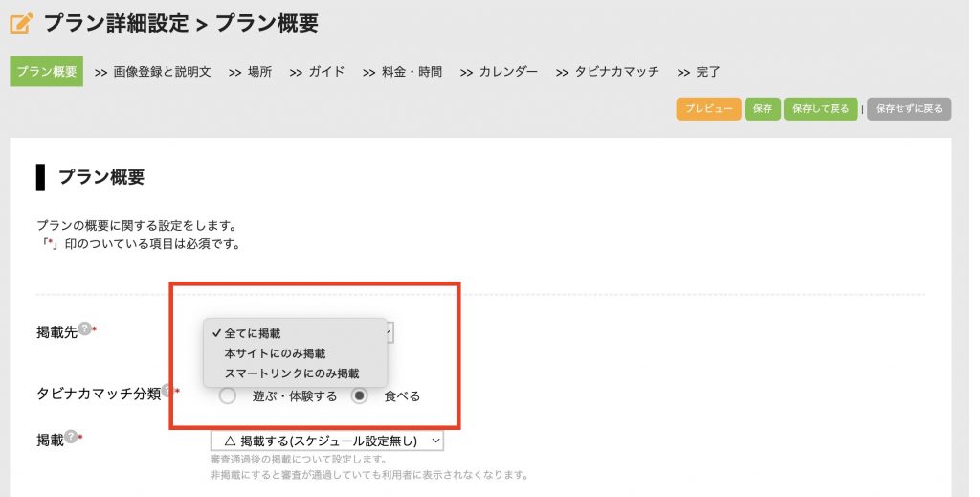Open the ガイド step
This screenshot has height=497, width=980.
click(x=326, y=72)
